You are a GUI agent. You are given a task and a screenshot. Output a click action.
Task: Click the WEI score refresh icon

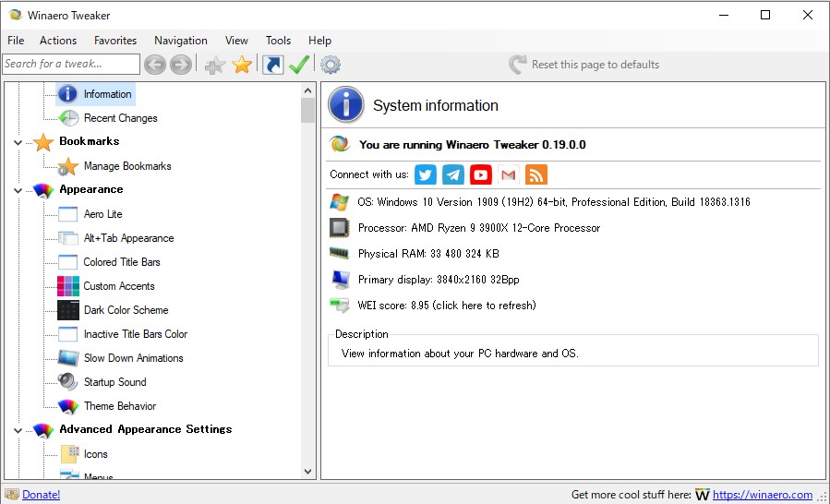point(340,305)
